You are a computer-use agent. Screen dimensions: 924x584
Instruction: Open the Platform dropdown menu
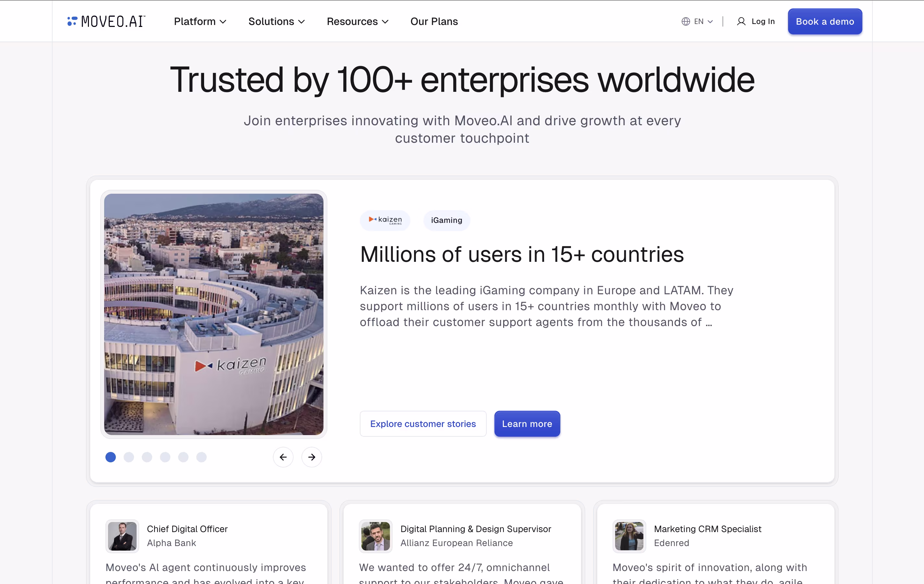200,21
